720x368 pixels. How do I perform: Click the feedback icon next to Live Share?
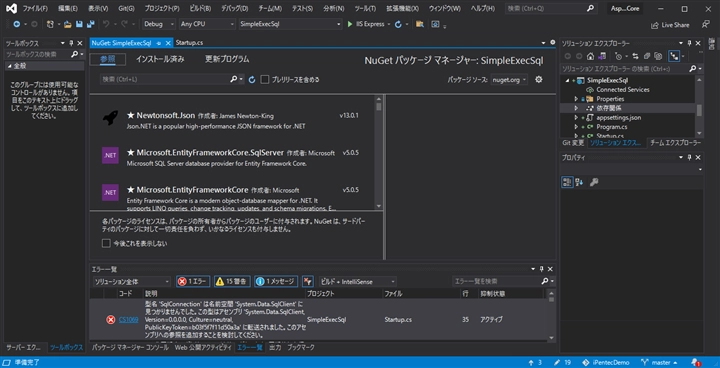[x=705, y=24]
